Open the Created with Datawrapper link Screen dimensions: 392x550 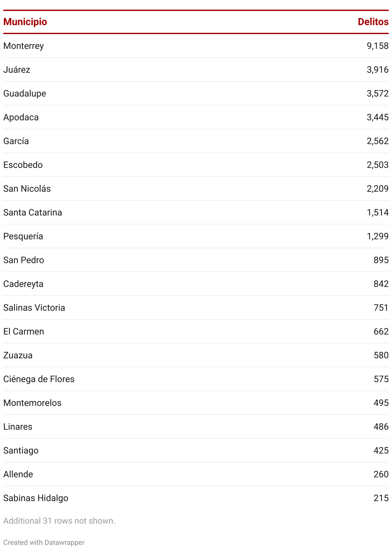coord(44,543)
